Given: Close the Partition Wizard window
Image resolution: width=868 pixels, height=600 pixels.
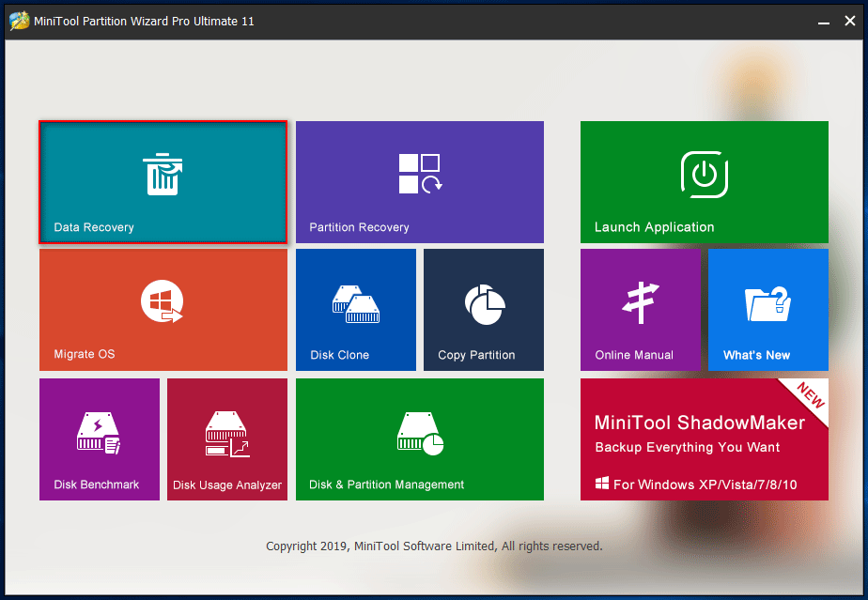Looking at the screenshot, I should pos(850,21).
